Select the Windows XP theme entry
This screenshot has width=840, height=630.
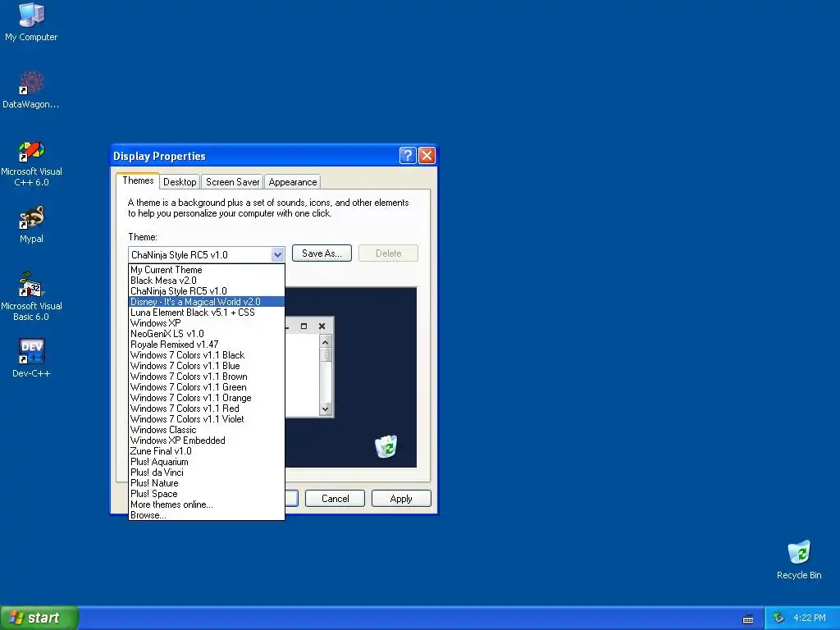(x=206, y=323)
